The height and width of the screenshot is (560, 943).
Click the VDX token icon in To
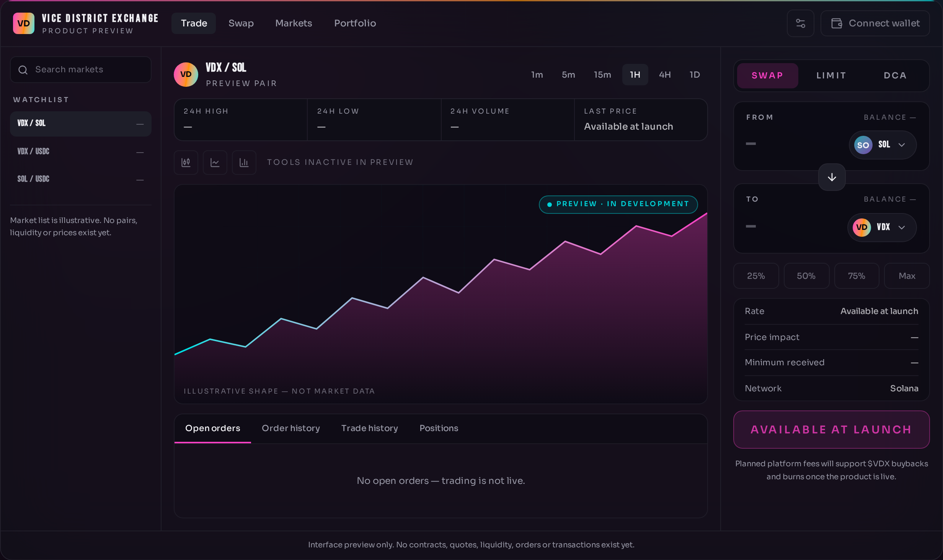tap(861, 227)
